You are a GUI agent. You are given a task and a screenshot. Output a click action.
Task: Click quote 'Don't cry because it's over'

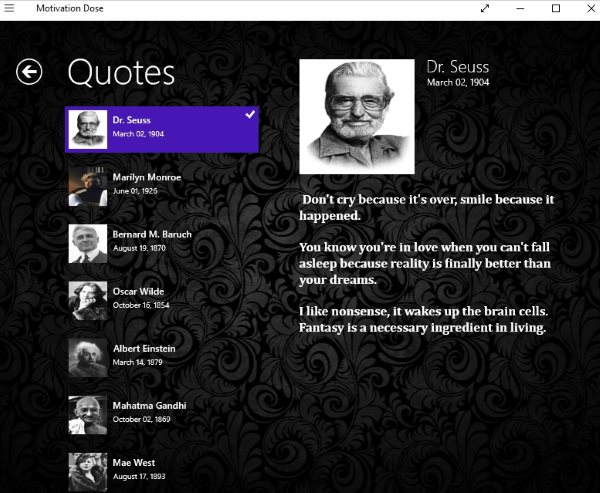point(427,207)
